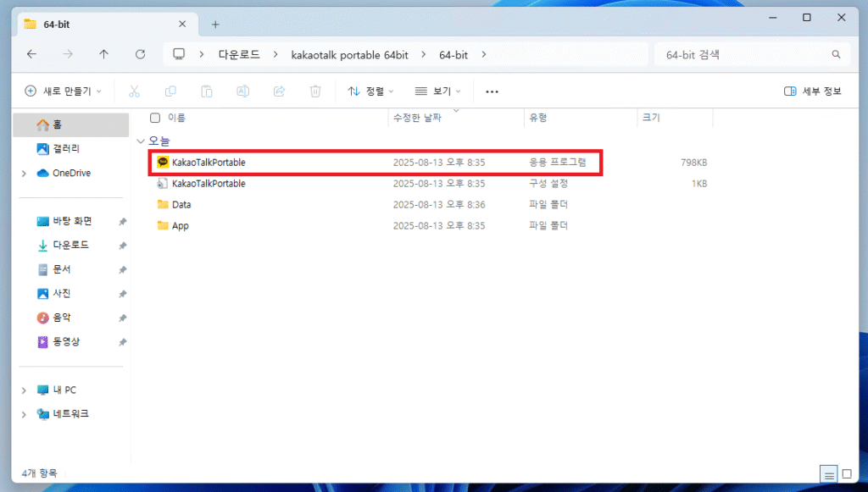Viewport: 868px width, 492px height.
Task: Expand the OneDrive tree node
Action: pyautogui.click(x=24, y=174)
